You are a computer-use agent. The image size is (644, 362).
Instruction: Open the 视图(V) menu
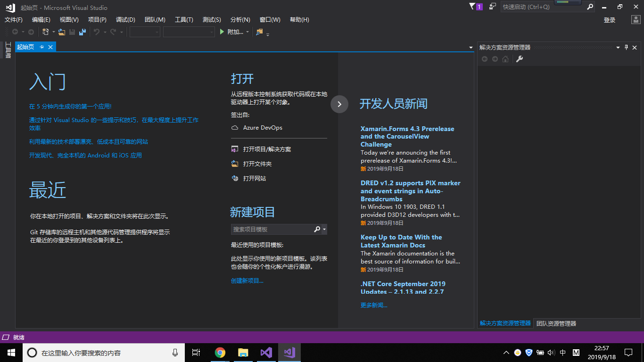[x=69, y=20]
